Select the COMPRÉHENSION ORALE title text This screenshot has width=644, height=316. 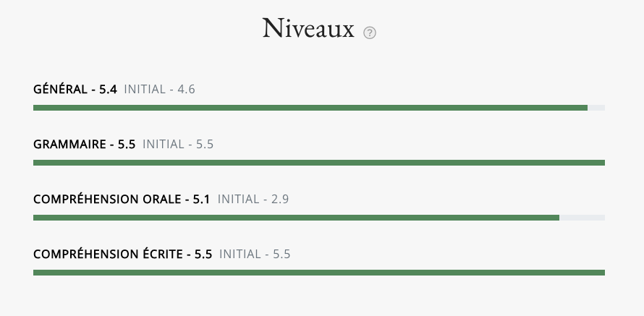point(107,200)
